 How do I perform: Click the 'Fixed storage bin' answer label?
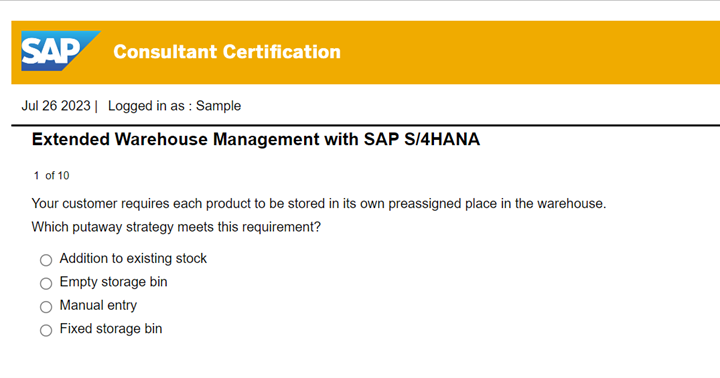coord(111,329)
